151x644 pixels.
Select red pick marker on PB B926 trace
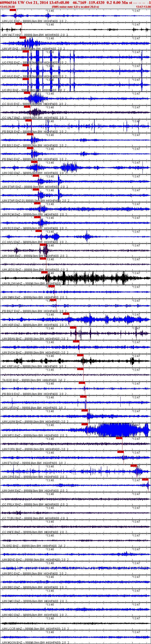point(29,120)
